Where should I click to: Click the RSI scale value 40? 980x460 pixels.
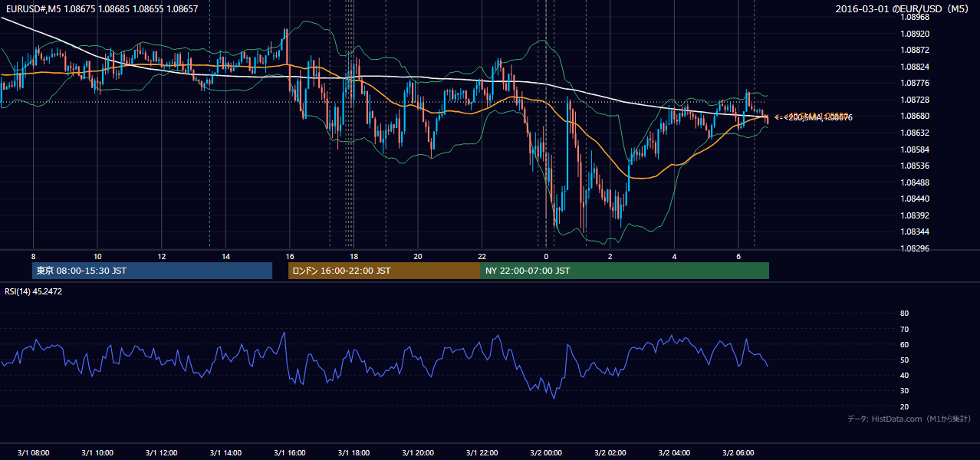click(904, 375)
